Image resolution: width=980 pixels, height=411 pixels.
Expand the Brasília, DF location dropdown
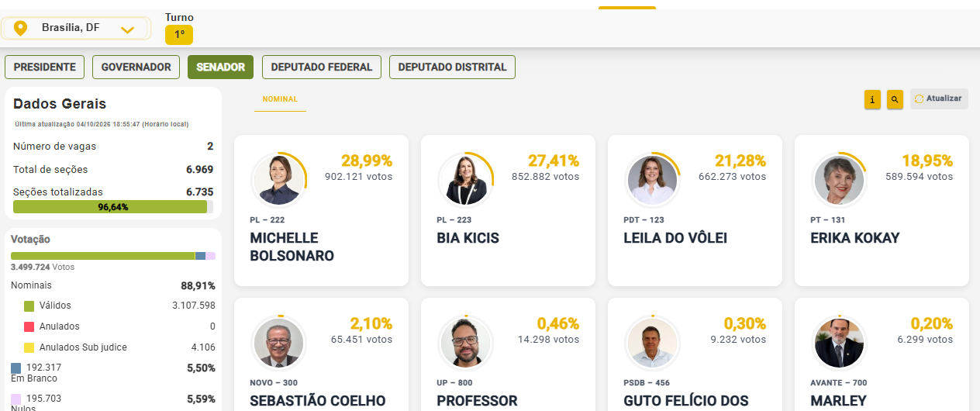76,29
